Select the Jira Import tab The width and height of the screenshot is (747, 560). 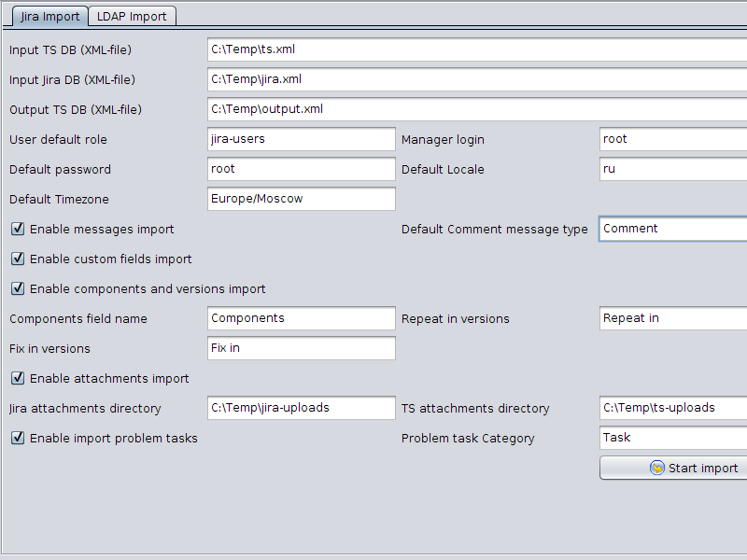(x=49, y=16)
